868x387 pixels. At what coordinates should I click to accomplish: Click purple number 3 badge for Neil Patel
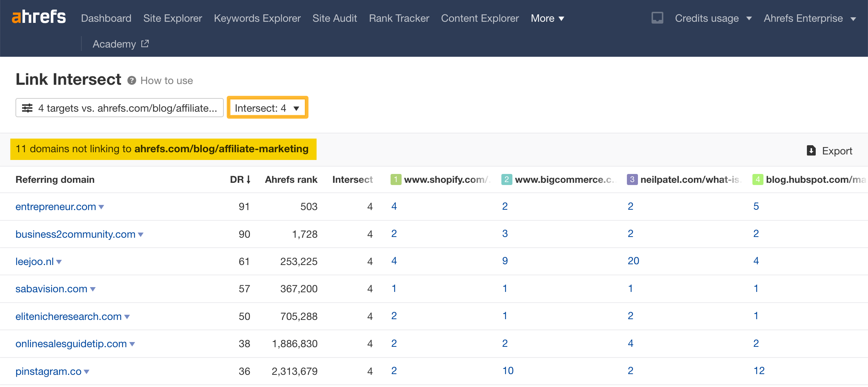point(632,179)
